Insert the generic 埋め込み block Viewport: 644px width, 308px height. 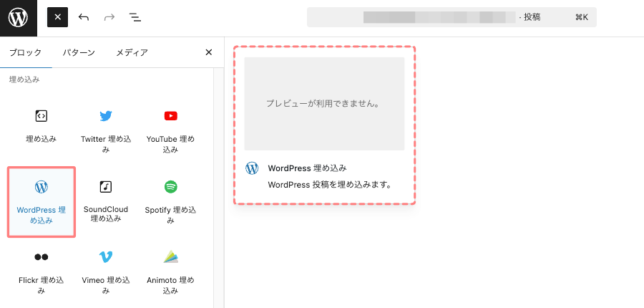41,127
